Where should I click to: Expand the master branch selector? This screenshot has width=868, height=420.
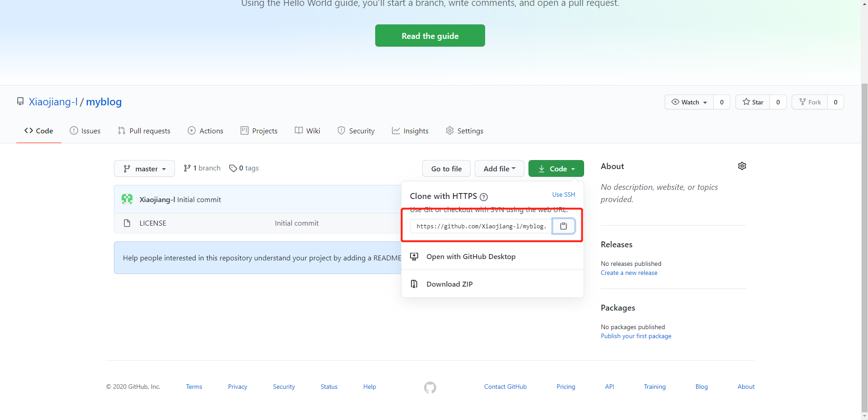pyautogui.click(x=144, y=169)
